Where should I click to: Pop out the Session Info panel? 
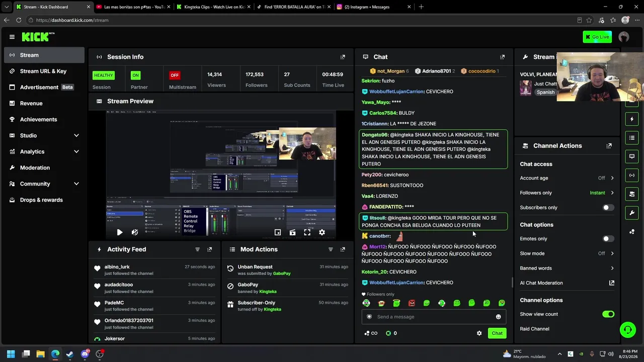click(x=343, y=57)
